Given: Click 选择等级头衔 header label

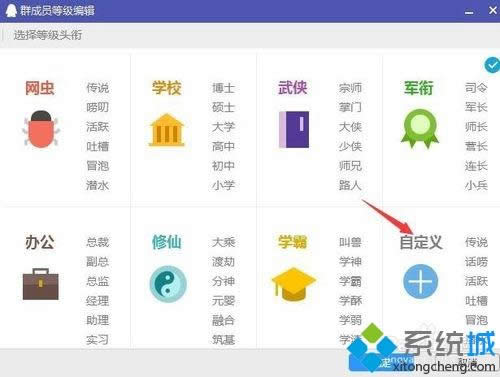Looking at the screenshot, I should pos(48,35).
